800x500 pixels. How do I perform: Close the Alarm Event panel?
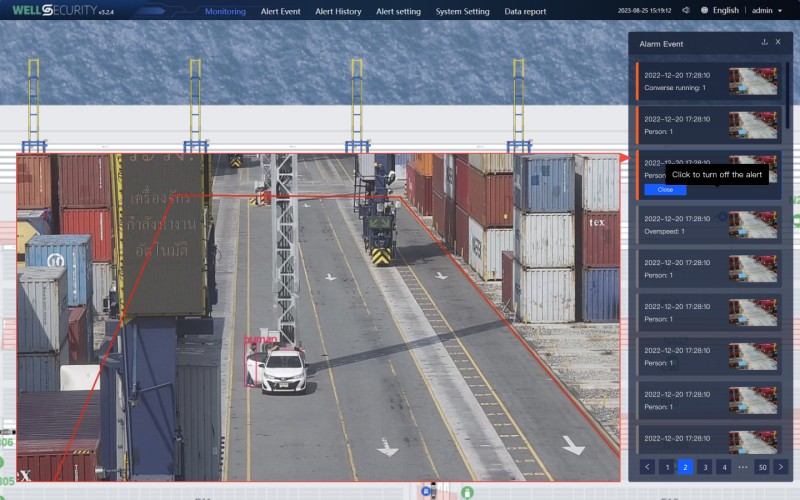[x=778, y=42]
